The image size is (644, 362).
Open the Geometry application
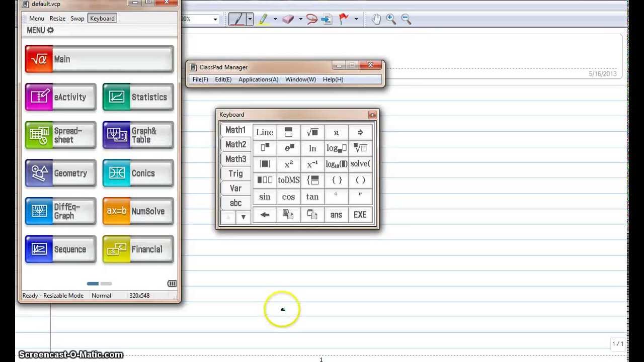(60, 173)
